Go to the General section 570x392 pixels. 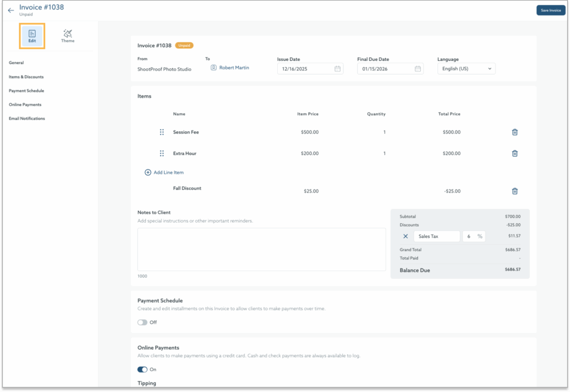tap(16, 62)
